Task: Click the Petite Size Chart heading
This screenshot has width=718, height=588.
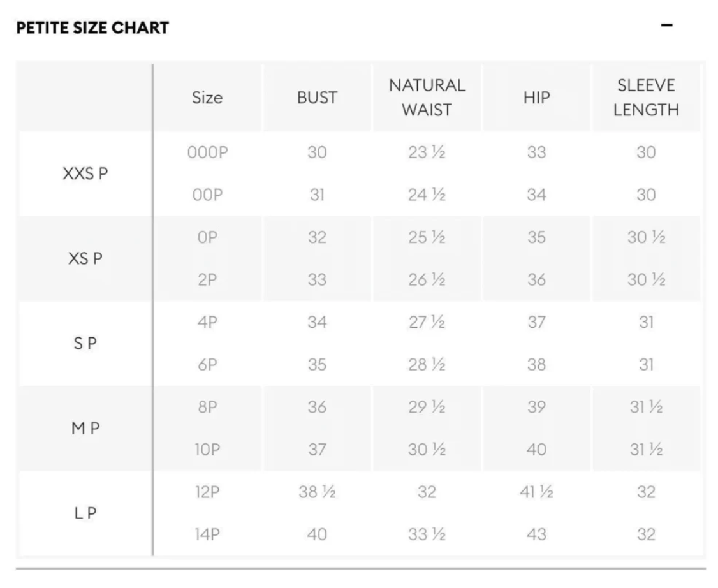Action: click(92, 27)
